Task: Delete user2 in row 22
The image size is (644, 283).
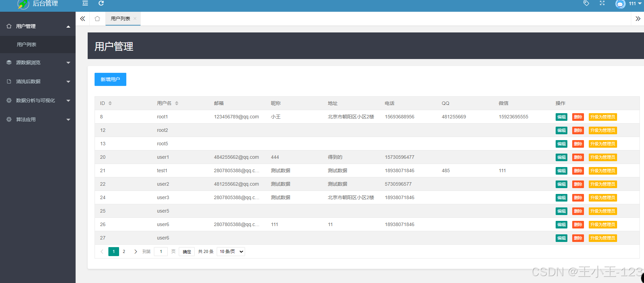Action: pos(578,184)
